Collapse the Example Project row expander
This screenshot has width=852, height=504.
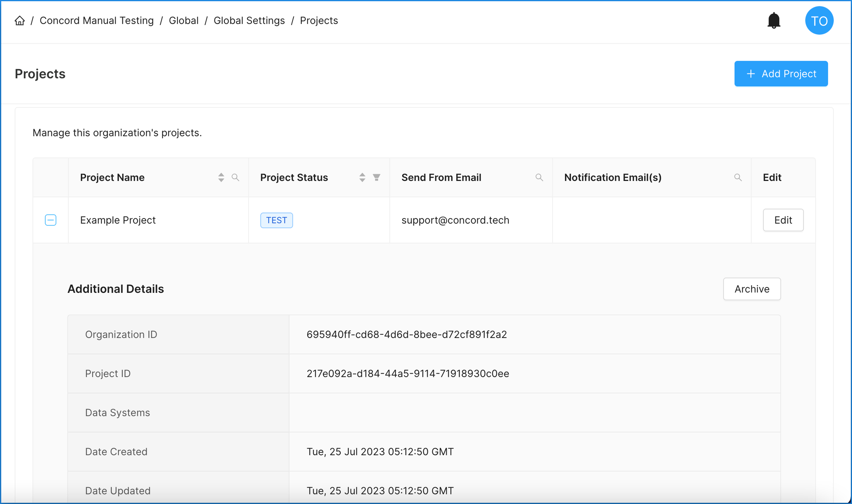(51, 220)
